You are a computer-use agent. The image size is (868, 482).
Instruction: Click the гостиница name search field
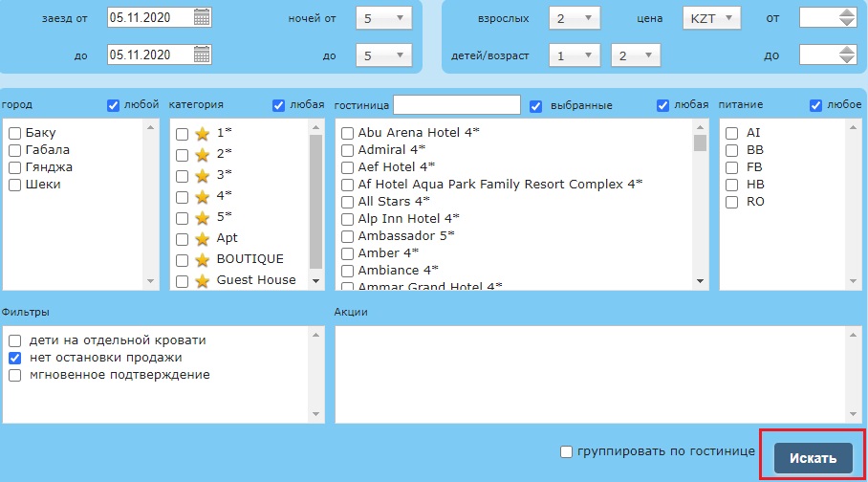click(456, 104)
